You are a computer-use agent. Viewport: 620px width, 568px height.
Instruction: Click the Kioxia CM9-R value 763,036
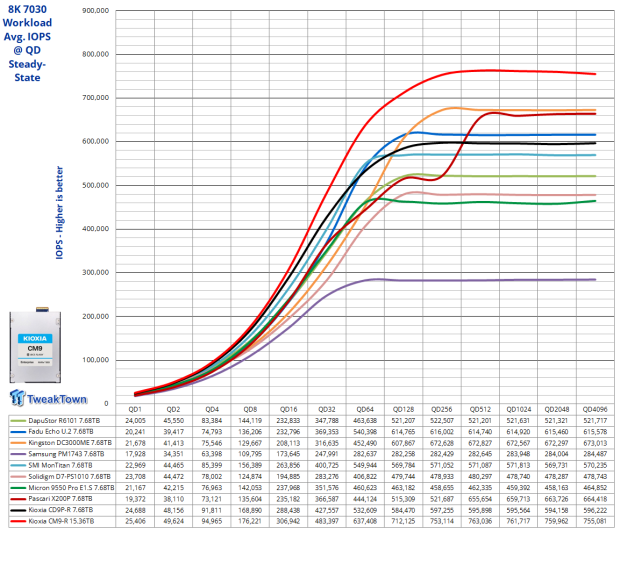click(480, 521)
